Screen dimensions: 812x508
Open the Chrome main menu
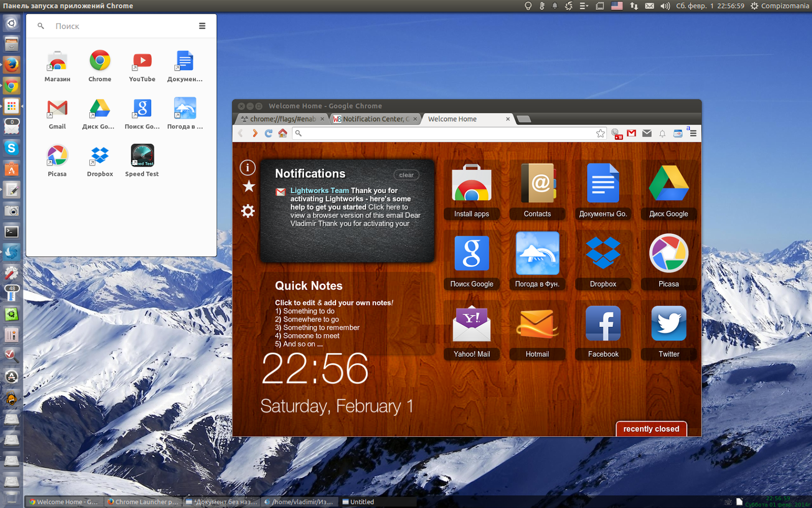point(693,133)
